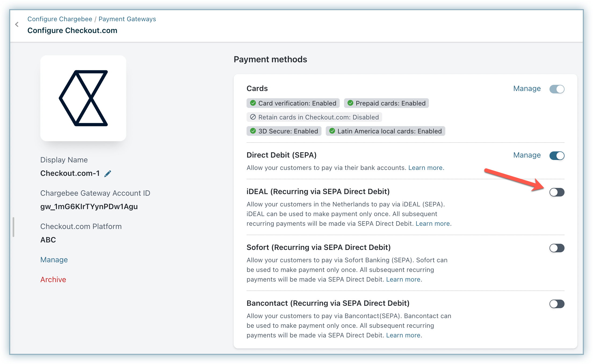The height and width of the screenshot is (364, 593).
Task: Open Learn more link for Sofort
Action: coord(404,279)
